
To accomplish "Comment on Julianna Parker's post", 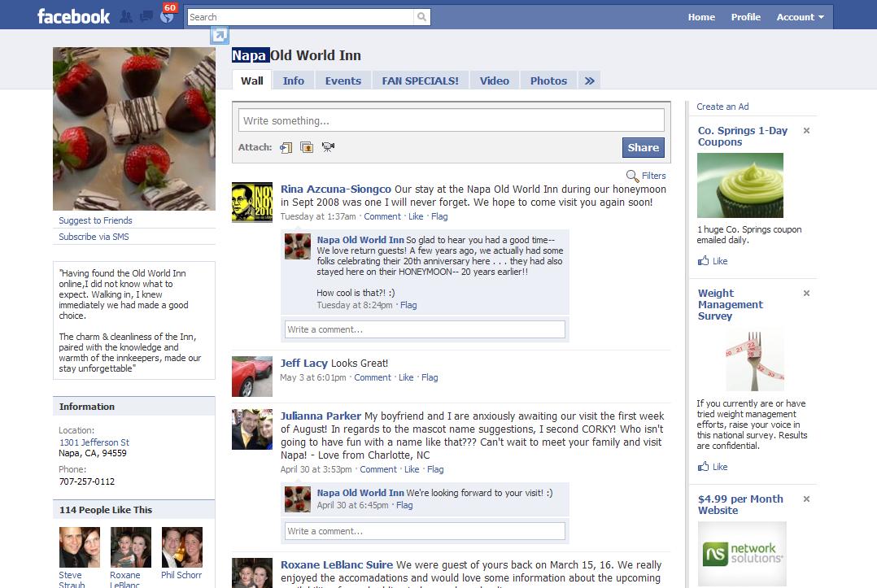I will 378,469.
